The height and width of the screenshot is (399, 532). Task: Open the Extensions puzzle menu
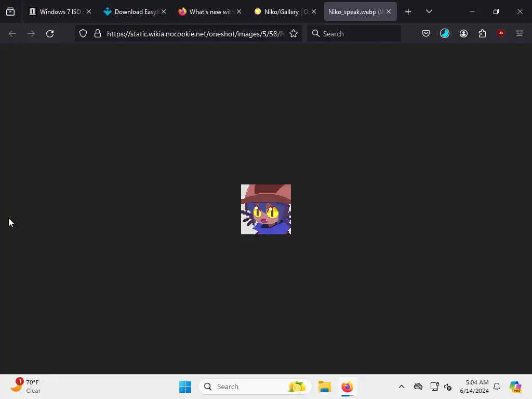click(482, 34)
